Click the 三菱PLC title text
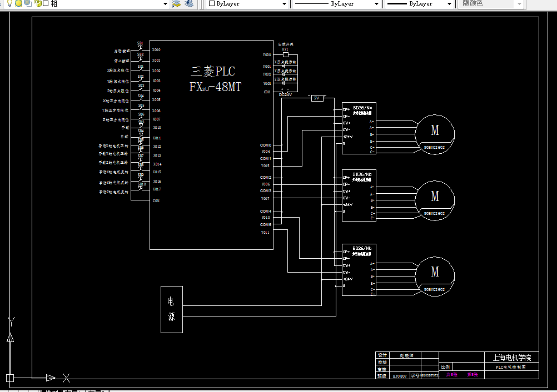557x392 pixels. point(213,71)
